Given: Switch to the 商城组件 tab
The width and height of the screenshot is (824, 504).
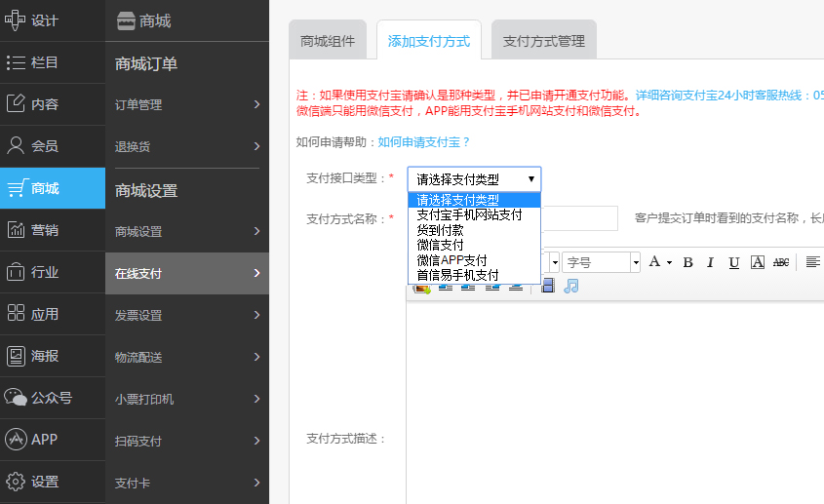Looking at the screenshot, I should pyautogui.click(x=328, y=40).
